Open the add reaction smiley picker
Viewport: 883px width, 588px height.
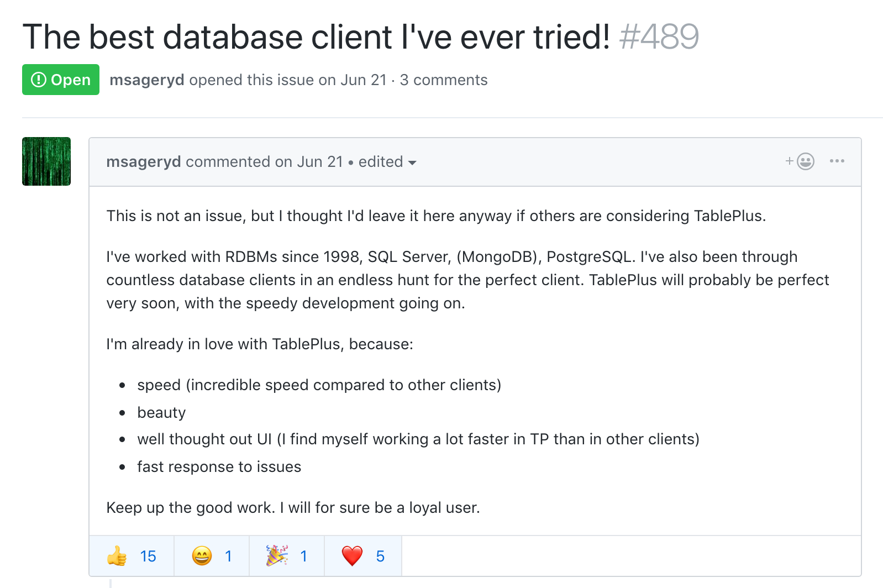coord(800,161)
